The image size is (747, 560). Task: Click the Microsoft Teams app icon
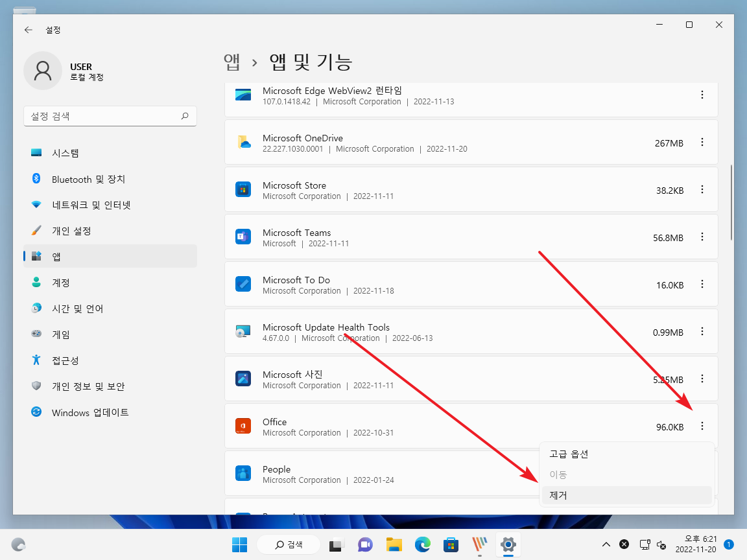(243, 237)
